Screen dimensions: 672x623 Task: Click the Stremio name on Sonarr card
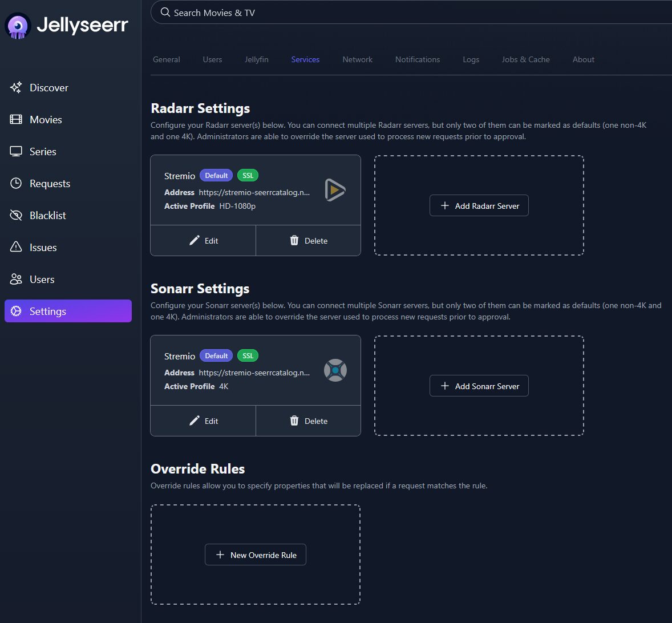(x=180, y=356)
